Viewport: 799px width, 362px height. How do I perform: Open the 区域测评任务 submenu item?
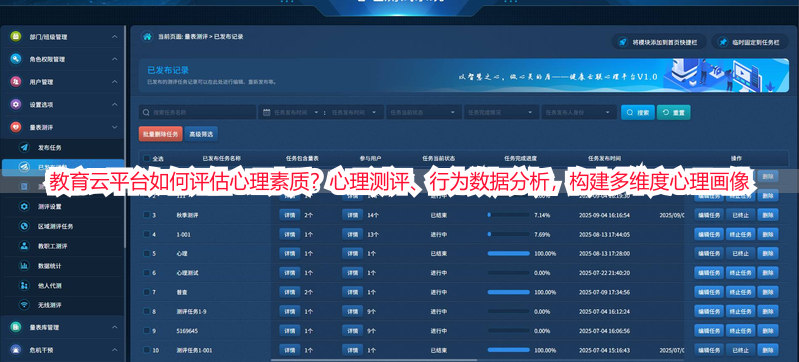[63, 226]
